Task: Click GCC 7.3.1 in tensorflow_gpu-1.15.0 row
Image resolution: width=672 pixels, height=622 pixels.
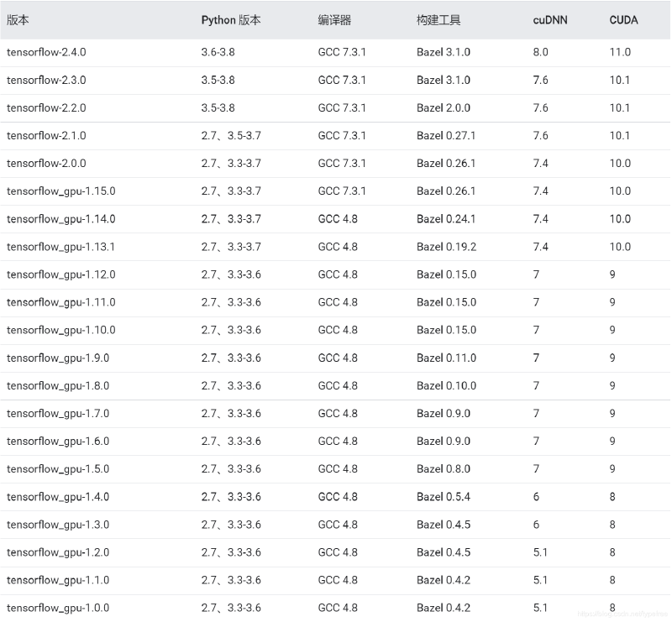Action: click(x=342, y=191)
